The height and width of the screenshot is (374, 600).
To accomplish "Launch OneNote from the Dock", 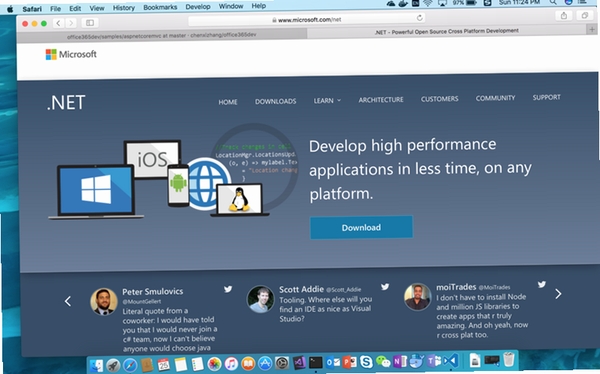I will [x=400, y=361].
